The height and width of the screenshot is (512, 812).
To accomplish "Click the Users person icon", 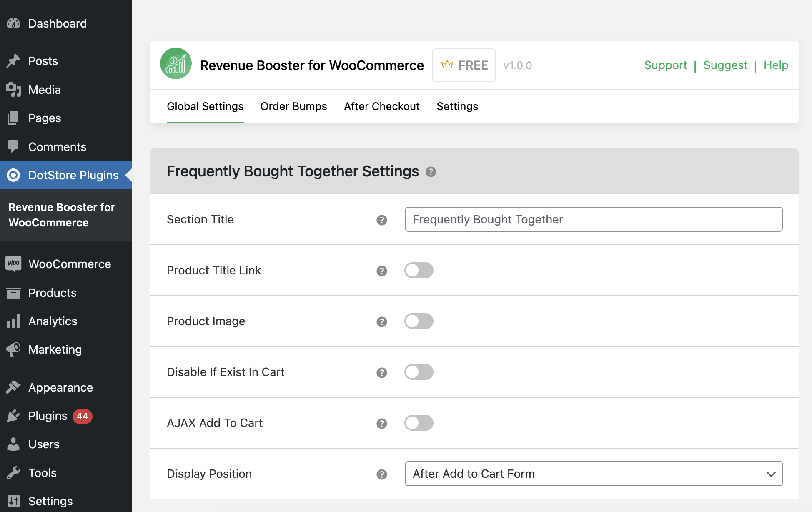I will coord(13,444).
